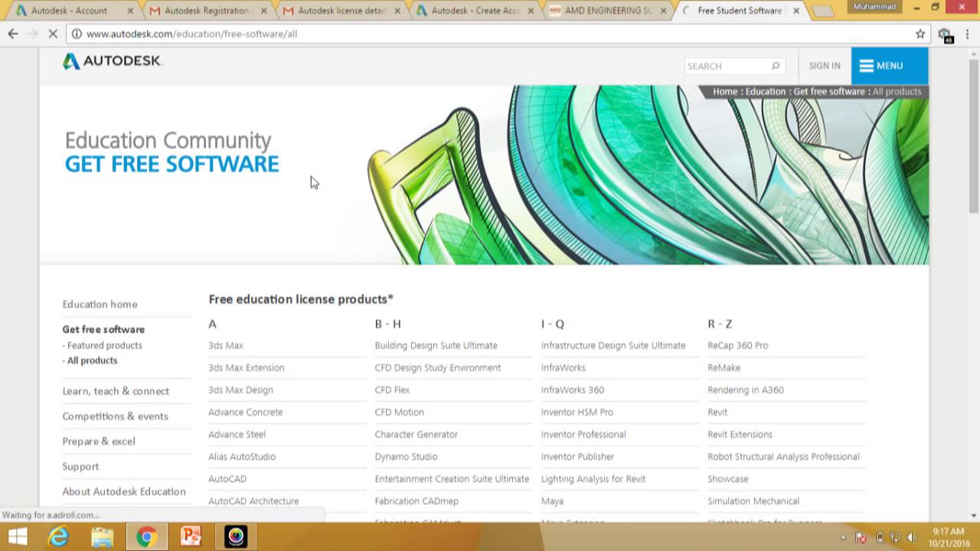
Task: Open InfraWorks 360 link
Action: 573,390
